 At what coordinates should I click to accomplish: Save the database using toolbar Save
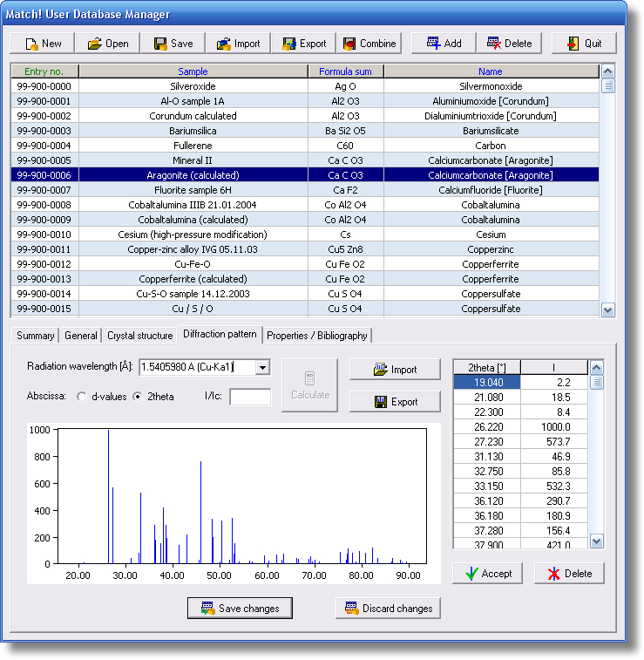[x=173, y=44]
